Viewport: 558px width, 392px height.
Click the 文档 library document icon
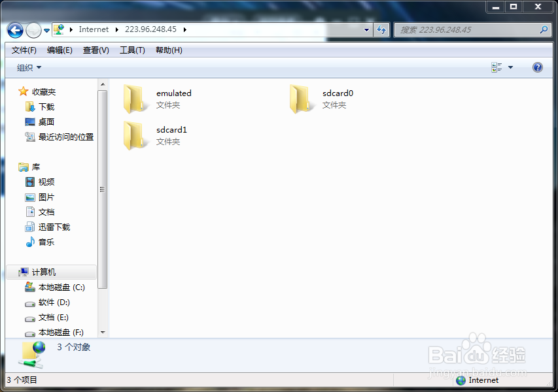(x=30, y=212)
